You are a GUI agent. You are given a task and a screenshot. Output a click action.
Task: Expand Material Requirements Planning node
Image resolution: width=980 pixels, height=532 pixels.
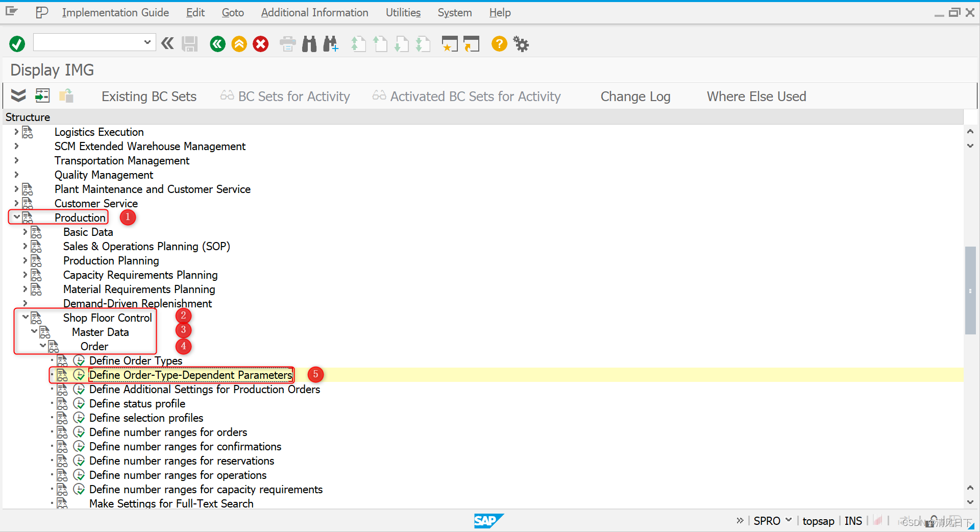[25, 289]
